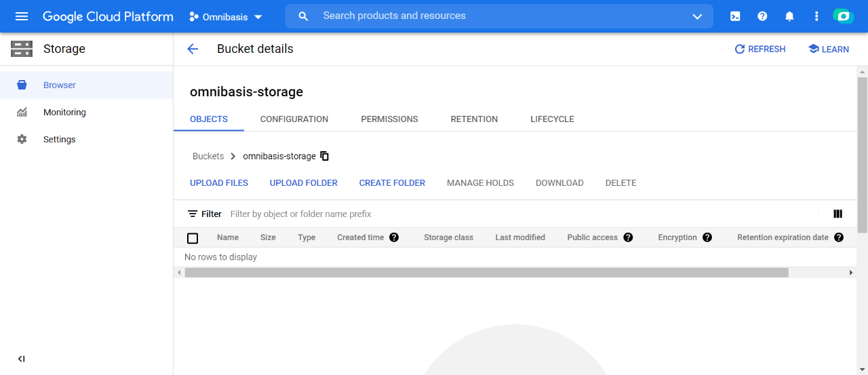Select Monitoring in the Storage sidebar
This screenshot has height=375, width=868.
click(87, 112)
